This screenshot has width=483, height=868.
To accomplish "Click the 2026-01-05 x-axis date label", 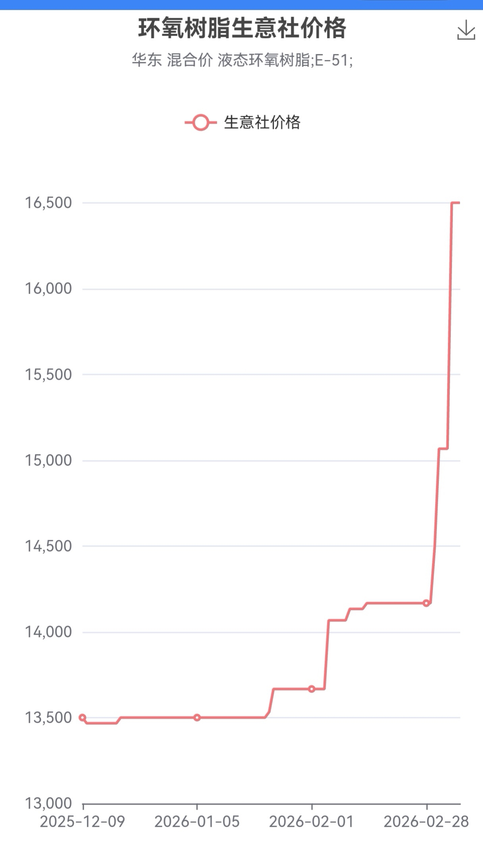I will [x=197, y=821].
